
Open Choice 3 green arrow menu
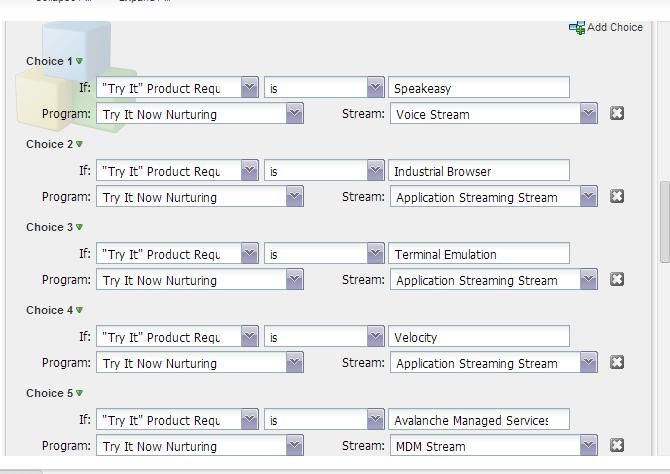80,228
